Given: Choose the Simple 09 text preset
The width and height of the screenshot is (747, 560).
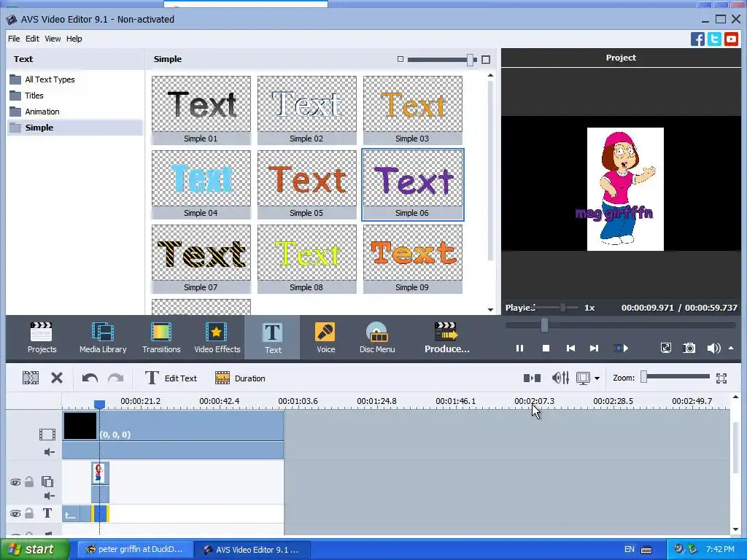Looking at the screenshot, I should click(x=413, y=259).
